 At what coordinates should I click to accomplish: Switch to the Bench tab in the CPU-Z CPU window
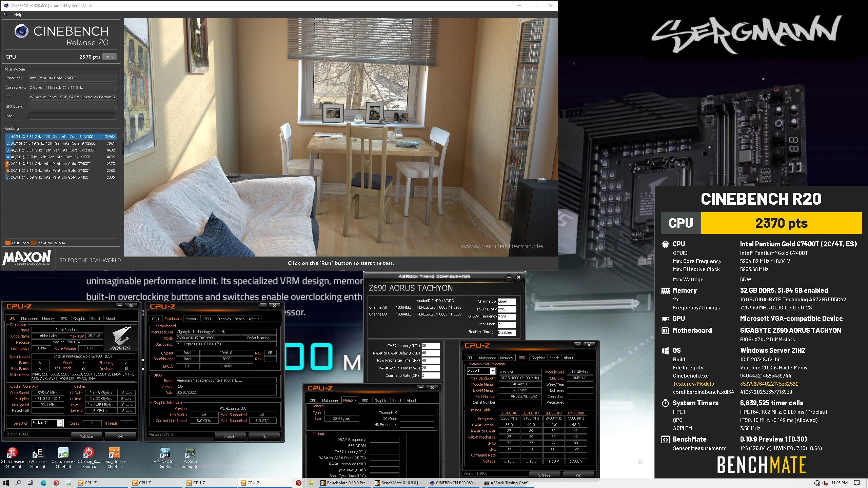(x=96, y=319)
